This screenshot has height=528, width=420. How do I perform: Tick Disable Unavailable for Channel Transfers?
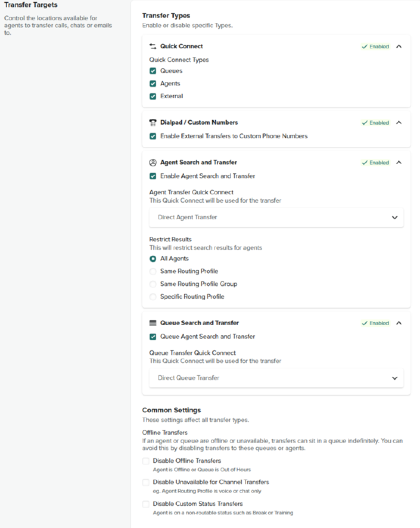click(x=146, y=482)
